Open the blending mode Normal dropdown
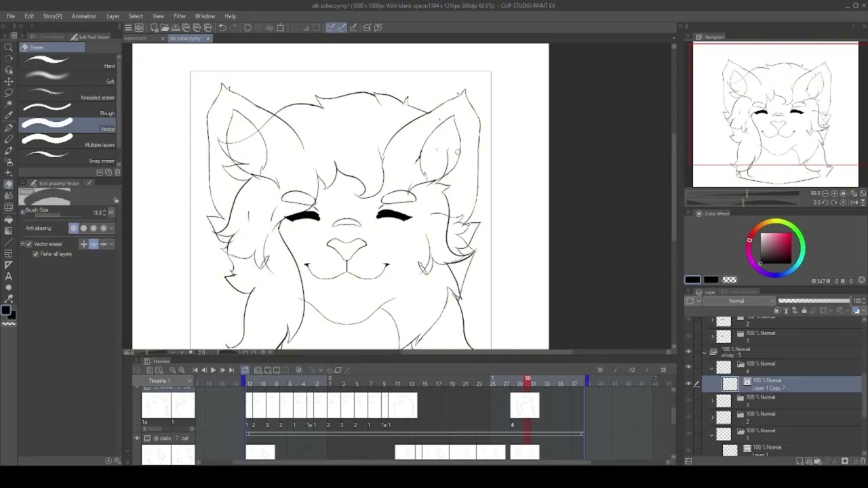 741,301
